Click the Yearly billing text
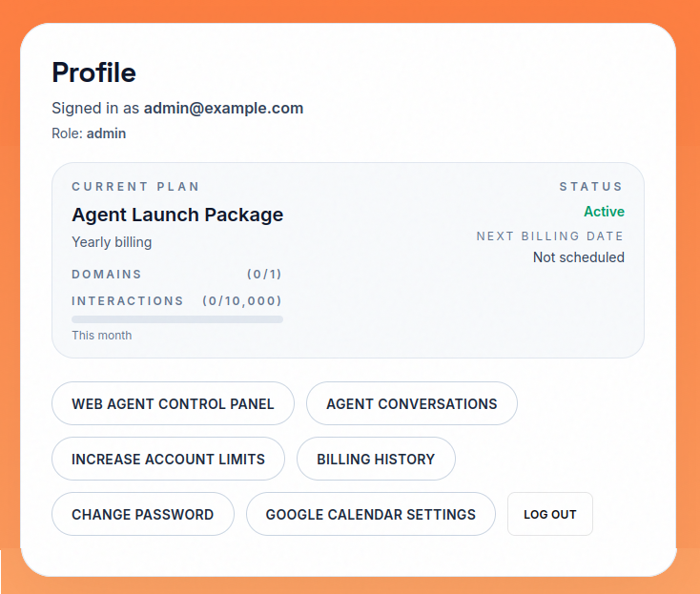The image size is (700, 594). tap(112, 242)
